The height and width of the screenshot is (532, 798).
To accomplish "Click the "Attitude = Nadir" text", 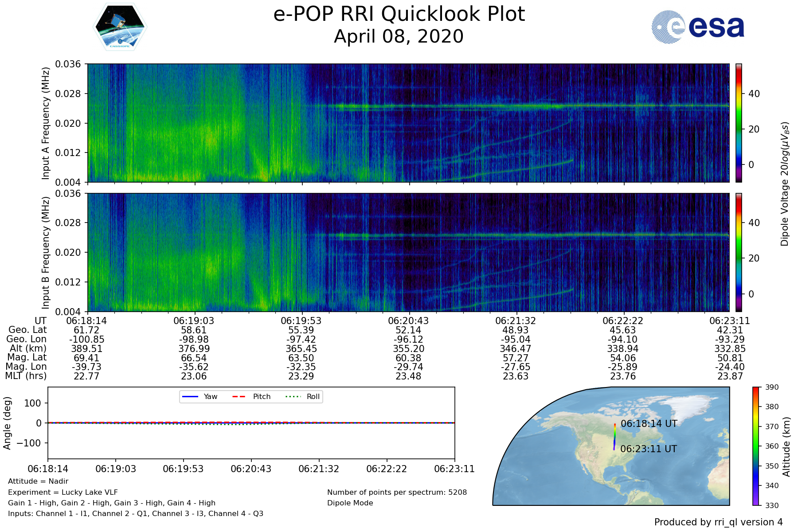I will pos(38,481).
